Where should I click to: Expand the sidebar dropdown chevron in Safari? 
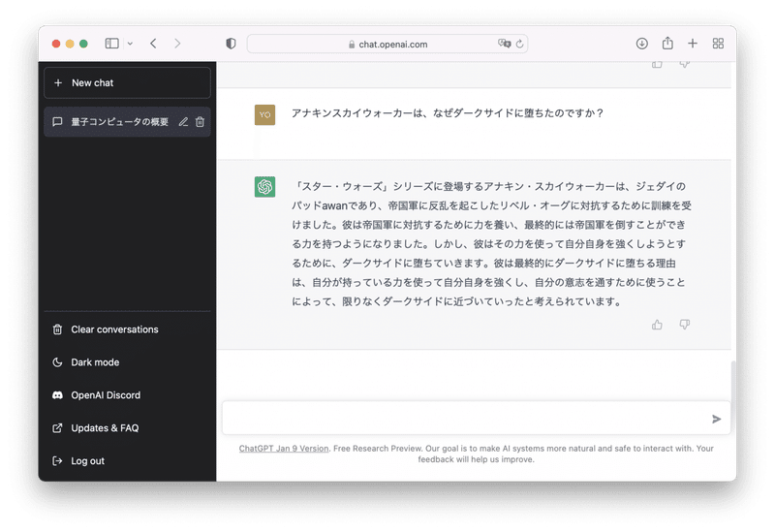(130, 44)
